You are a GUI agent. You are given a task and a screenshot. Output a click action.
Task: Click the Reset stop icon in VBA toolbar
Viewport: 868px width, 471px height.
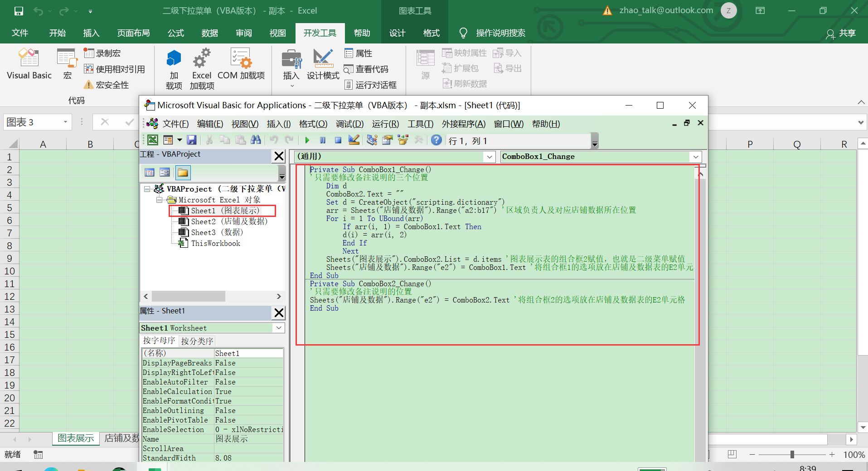pos(338,140)
